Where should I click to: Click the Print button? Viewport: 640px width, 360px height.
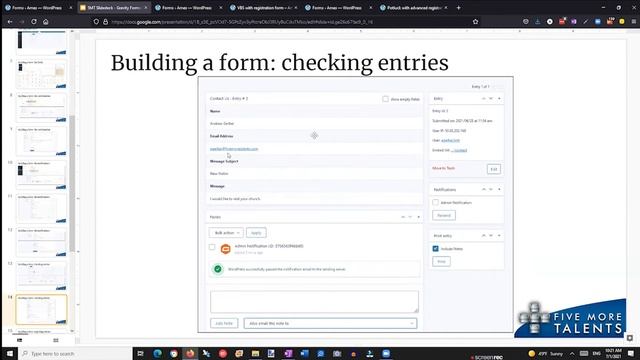tap(442, 261)
